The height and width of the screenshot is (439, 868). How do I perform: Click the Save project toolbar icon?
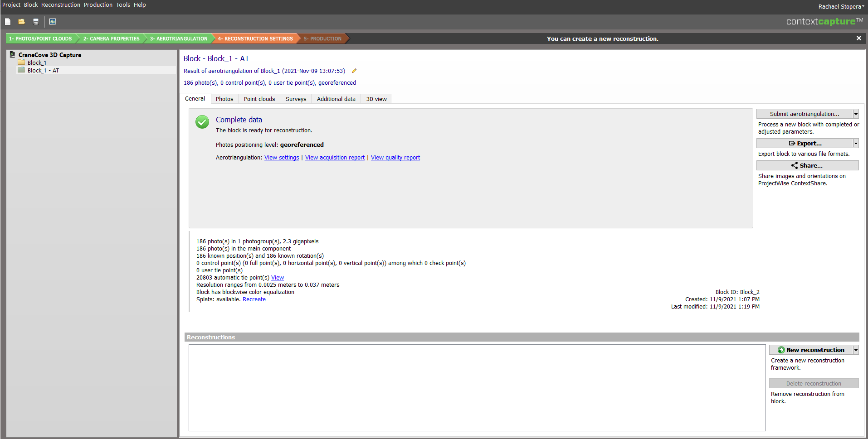[36, 21]
